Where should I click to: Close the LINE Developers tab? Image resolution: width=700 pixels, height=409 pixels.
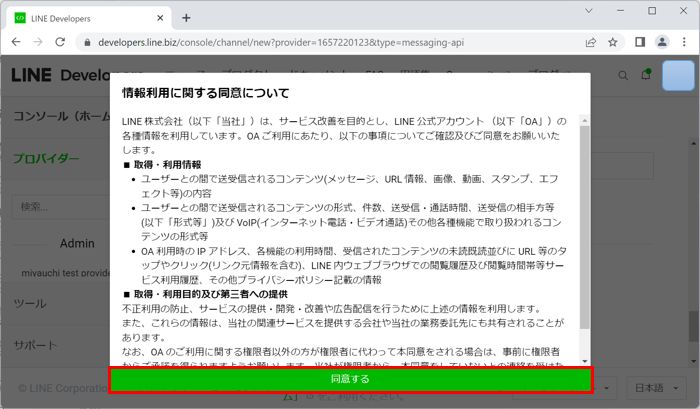coord(160,18)
